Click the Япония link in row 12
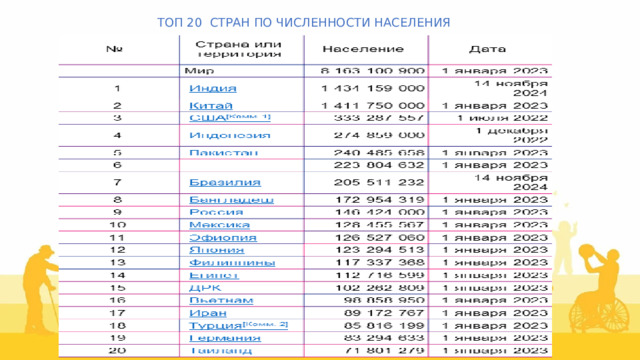This screenshot has height=360, width=640. (x=217, y=250)
